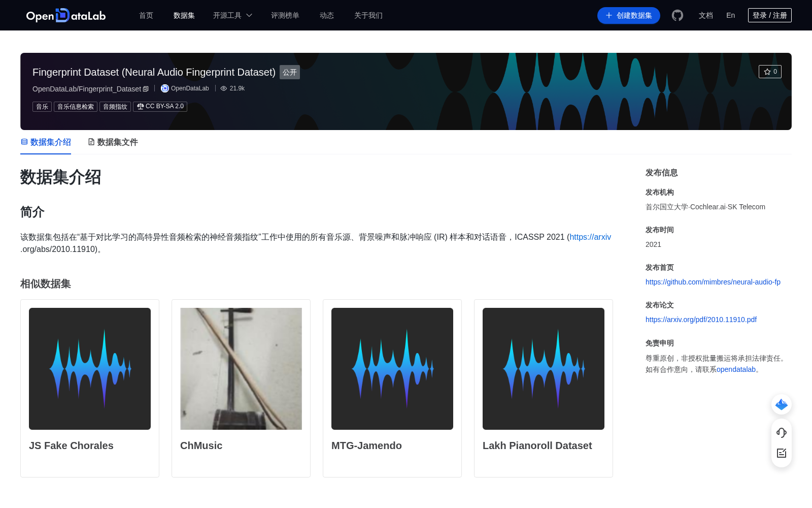This screenshot has height=508, width=812.
Task: Star this dataset with the star button
Action: click(770, 72)
